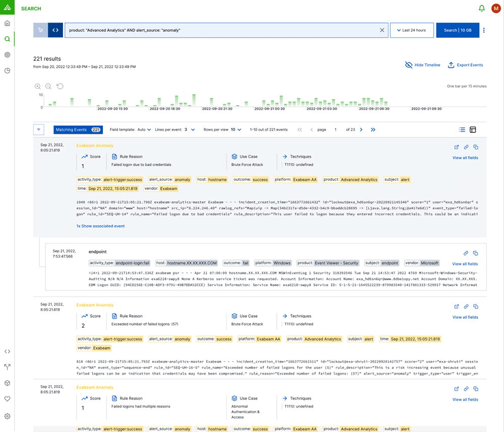Click the page number input field
The image size is (504, 432).
(335, 130)
